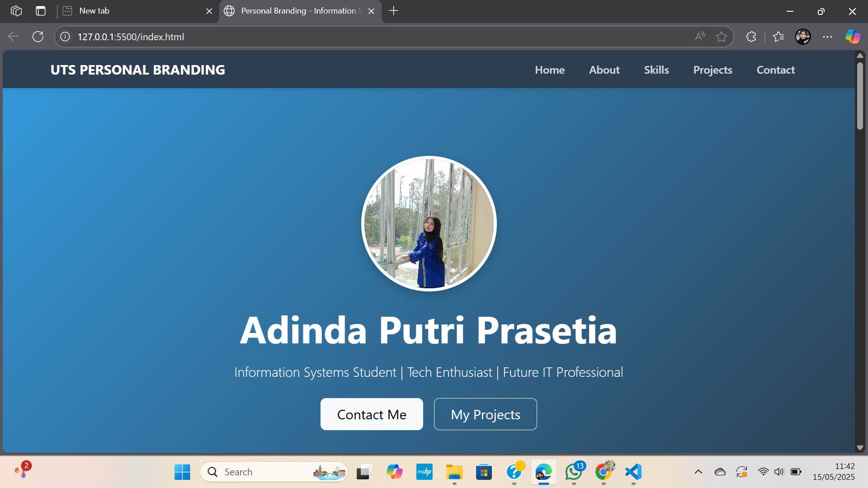Open browser Extensions puzzle icon

point(751,37)
